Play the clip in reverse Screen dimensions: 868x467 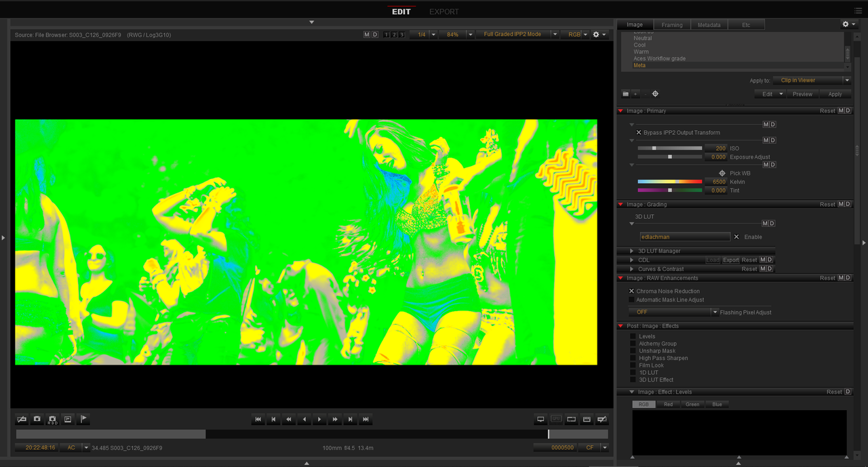click(x=304, y=420)
